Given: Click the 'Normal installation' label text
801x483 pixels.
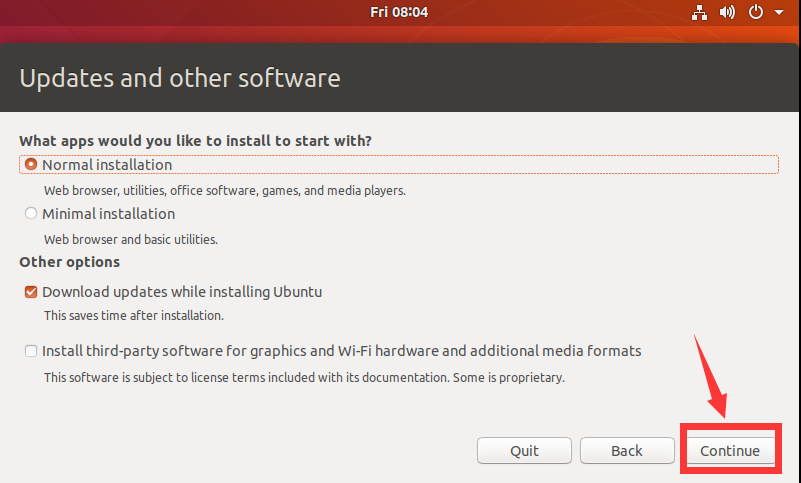Looking at the screenshot, I should (107, 165).
